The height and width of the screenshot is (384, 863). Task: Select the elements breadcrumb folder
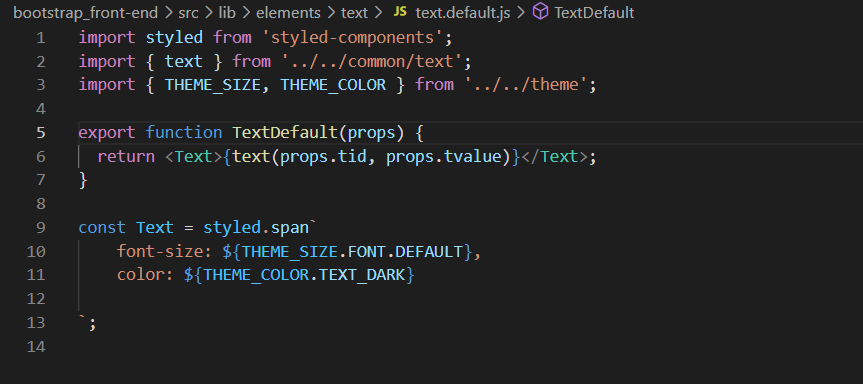[288, 13]
